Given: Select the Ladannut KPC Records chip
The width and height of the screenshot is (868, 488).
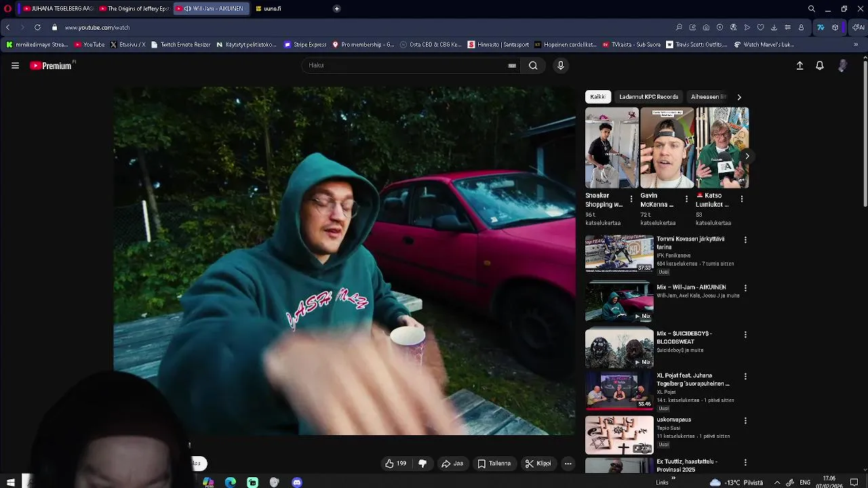Looking at the screenshot, I should pos(648,97).
